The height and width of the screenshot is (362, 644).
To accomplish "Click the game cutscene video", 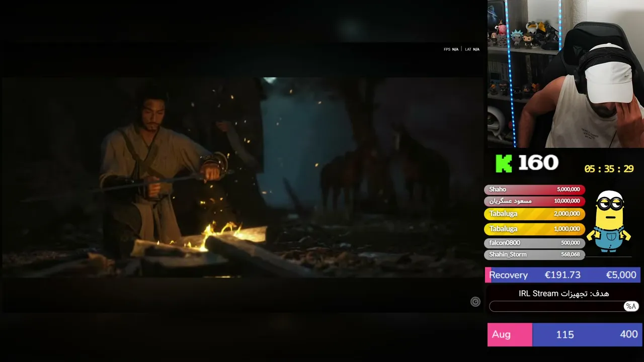I will click(242, 177).
